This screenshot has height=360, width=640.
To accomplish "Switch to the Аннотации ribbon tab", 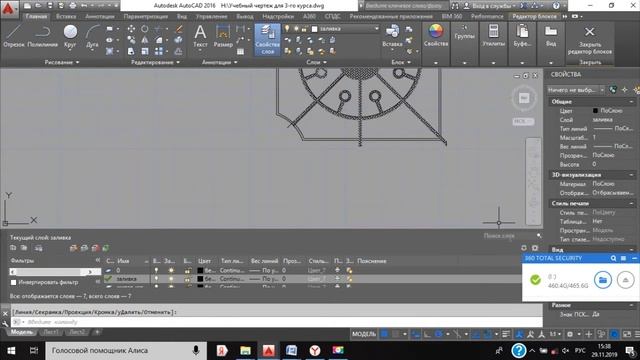I will pos(100,16).
